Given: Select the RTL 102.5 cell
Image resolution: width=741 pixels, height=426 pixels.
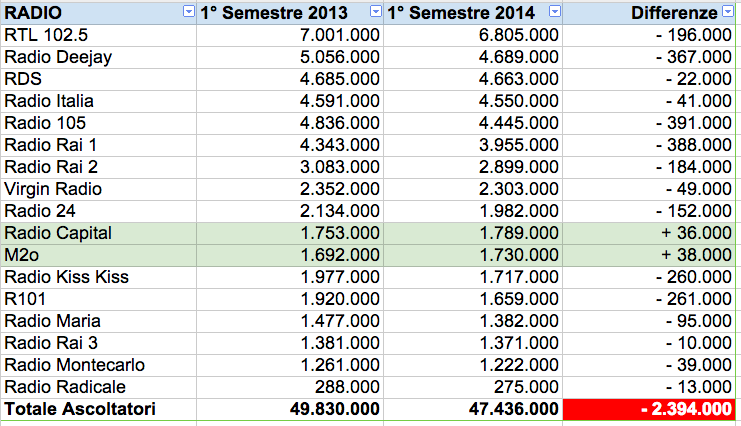Looking at the screenshot, I should (98, 35).
